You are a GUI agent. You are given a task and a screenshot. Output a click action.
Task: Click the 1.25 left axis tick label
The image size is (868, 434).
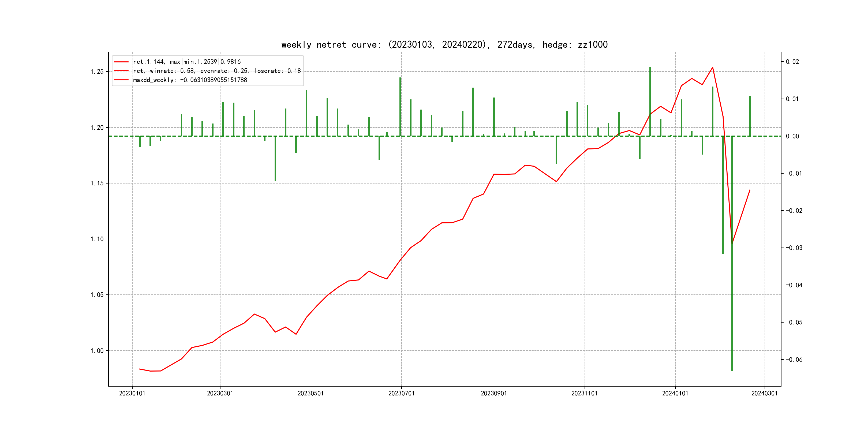tap(97, 72)
